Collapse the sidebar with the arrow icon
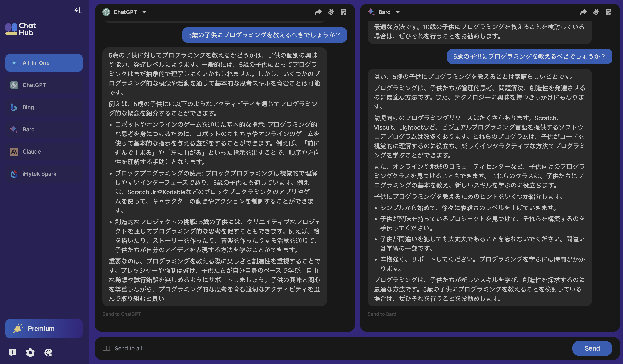Viewport: 623px width, 364px height. pyautogui.click(x=78, y=10)
